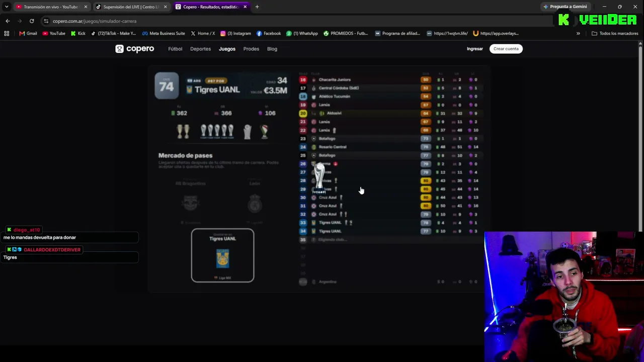Select the Cruz Azul row at age 31

point(390,206)
